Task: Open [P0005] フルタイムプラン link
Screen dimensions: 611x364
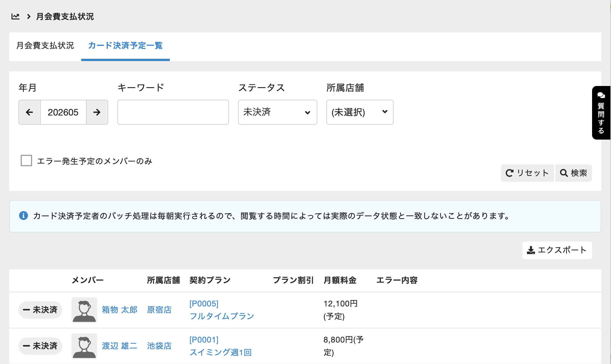Action: [x=222, y=310]
